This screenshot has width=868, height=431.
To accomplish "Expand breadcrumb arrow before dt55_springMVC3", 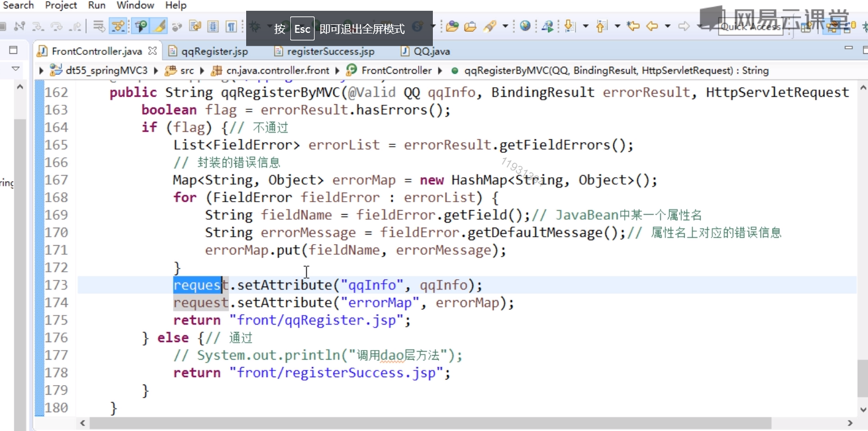I will pyautogui.click(x=42, y=71).
